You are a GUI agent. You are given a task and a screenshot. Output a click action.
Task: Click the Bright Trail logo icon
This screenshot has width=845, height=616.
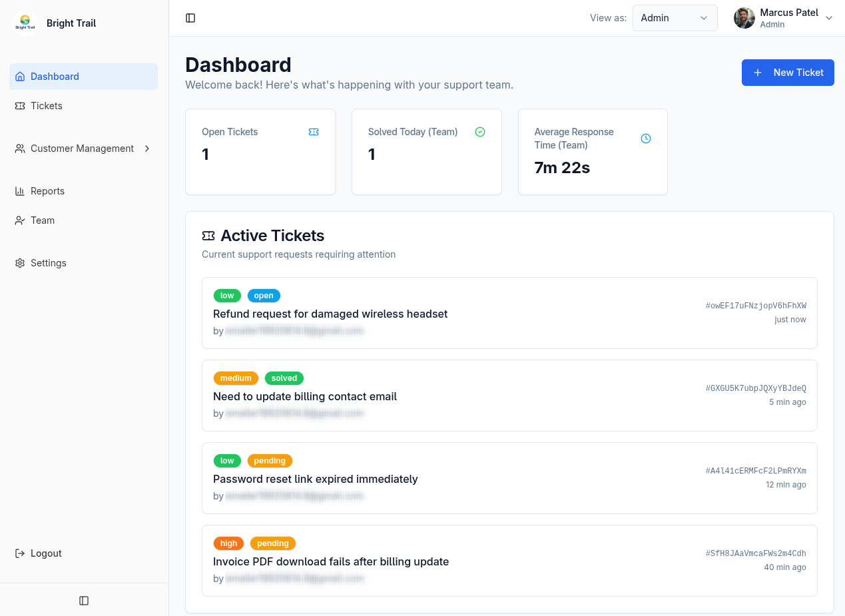click(25, 23)
